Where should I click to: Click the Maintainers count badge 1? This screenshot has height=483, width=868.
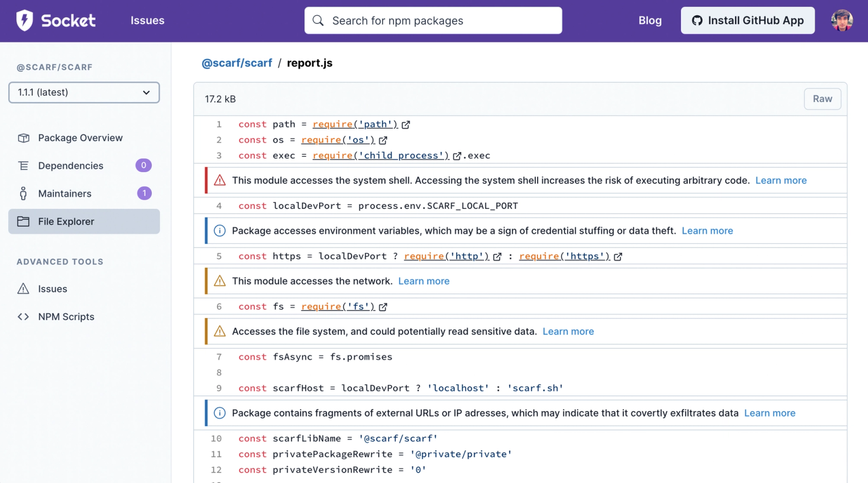click(x=144, y=193)
